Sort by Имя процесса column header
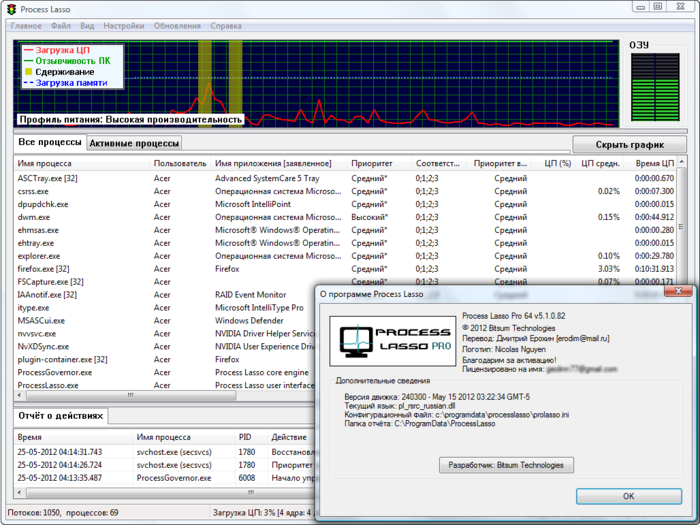The width and height of the screenshot is (700, 525). [x=82, y=163]
